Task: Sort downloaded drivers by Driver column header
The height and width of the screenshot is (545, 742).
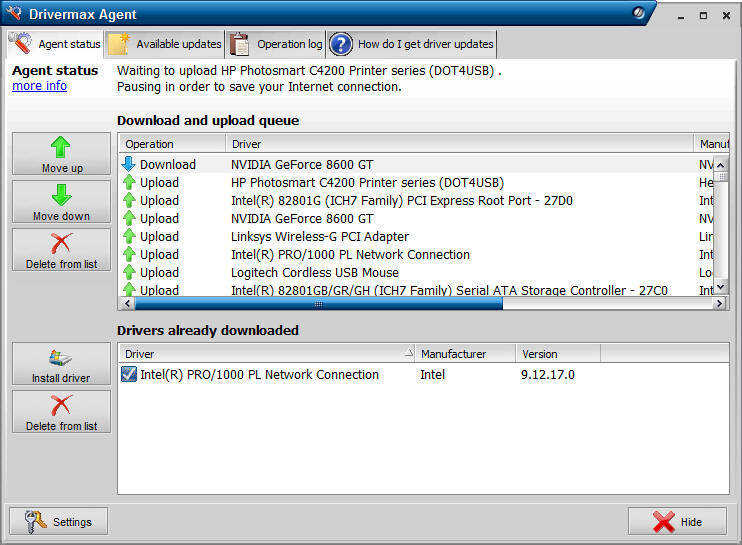Action: click(x=265, y=353)
